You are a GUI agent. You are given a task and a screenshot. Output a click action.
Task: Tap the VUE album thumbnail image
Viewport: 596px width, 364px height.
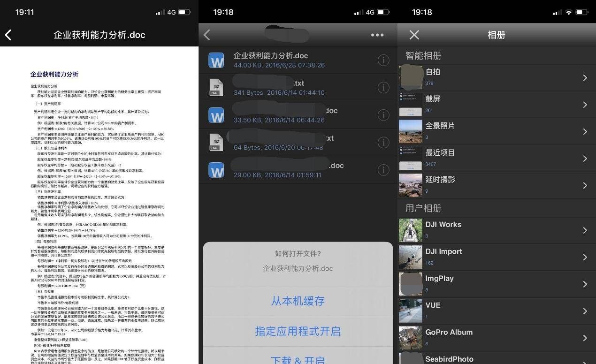tap(411, 311)
